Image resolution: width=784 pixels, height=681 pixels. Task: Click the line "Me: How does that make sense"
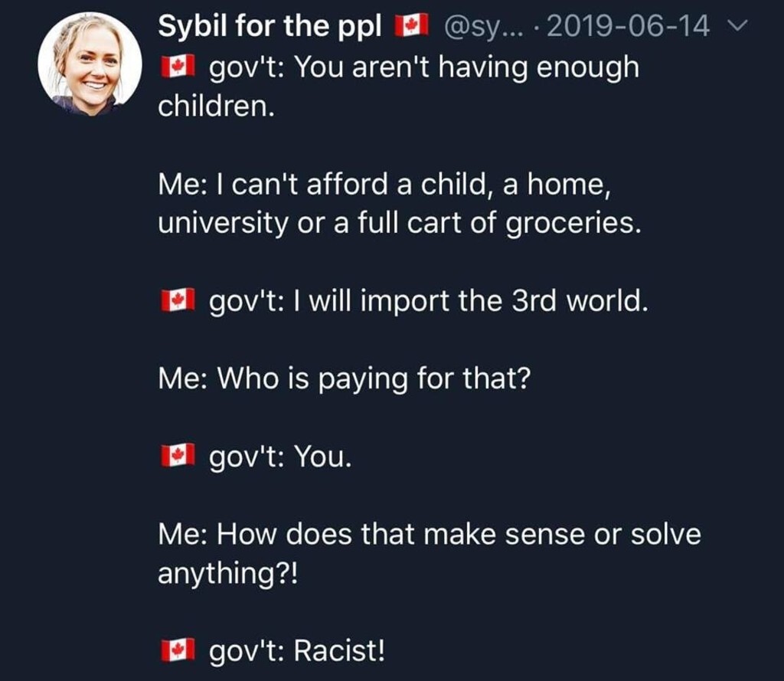tap(429, 534)
